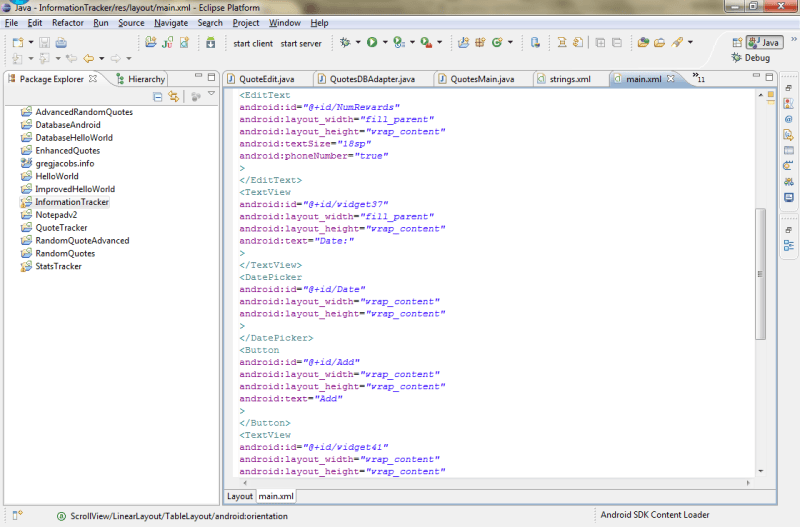Switch to the Java perspective

pyautogui.click(x=764, y=42)
